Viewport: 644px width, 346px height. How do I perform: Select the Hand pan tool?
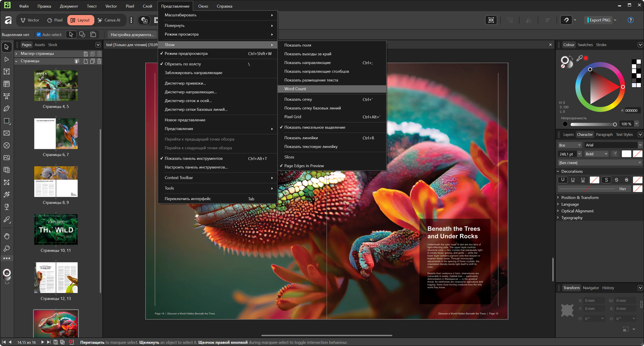(x=7, y=236)
